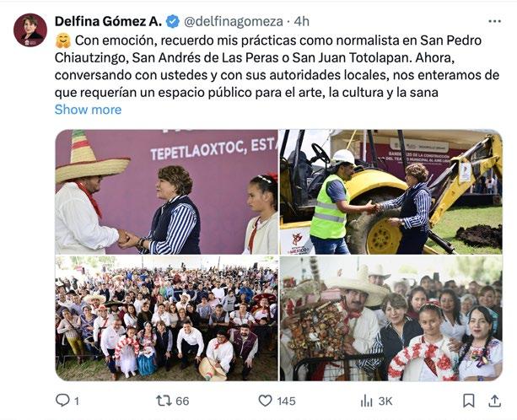517x420 pixels.
Task: Click the 3K views count
Action: point(385,401)
